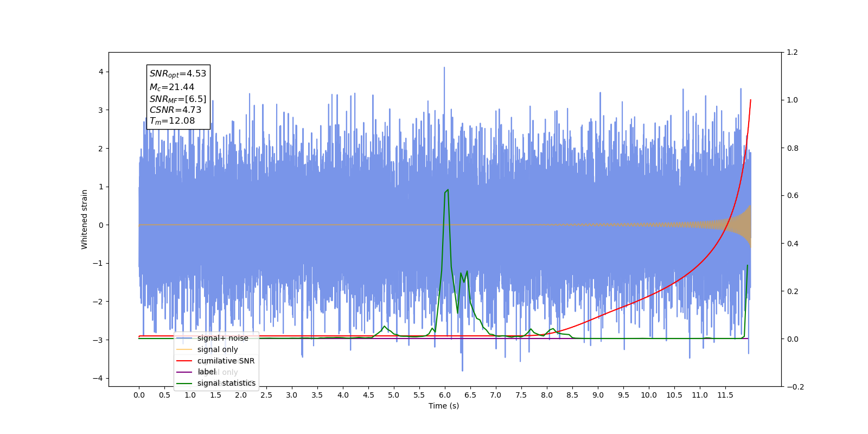Screen dimensions: 868x434
Task: Click the Tm=12.08 annotation line
Action: click(x=172, y=121)
